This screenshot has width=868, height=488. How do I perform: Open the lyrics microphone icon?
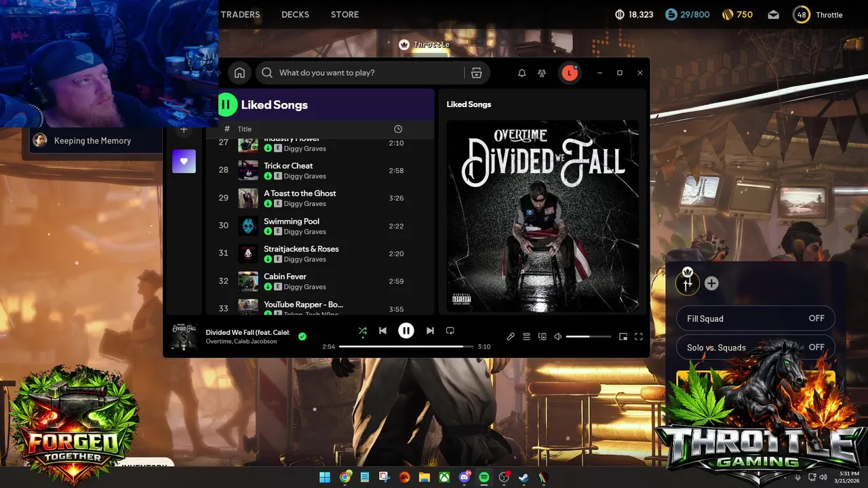coord(511,337)
